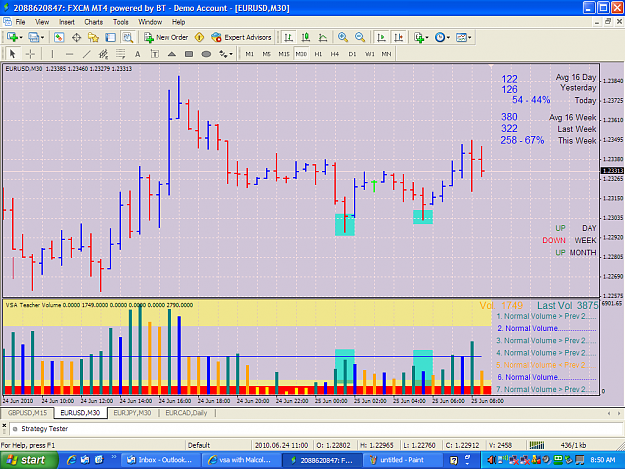Select the Text (A) tool
This screenshot has width=625, height=469.
138,54
